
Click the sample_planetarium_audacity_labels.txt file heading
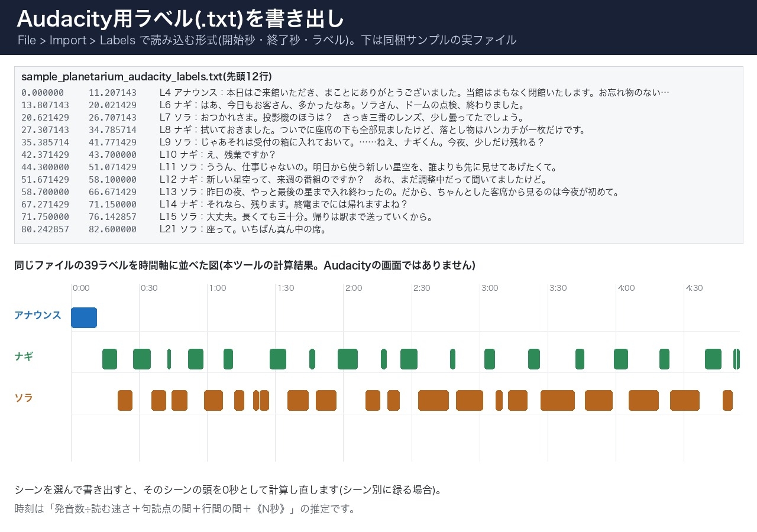[x=147, y=77]
